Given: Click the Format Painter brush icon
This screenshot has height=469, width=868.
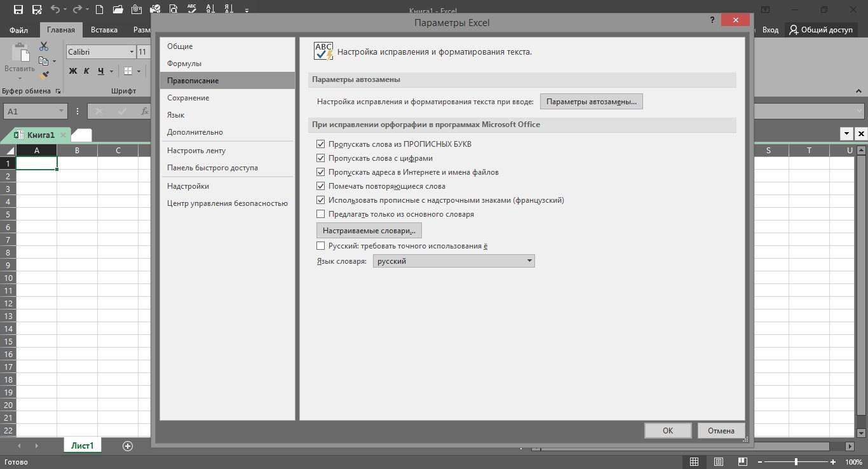Looking at the screenshot, I should click(x=44, y=75).
